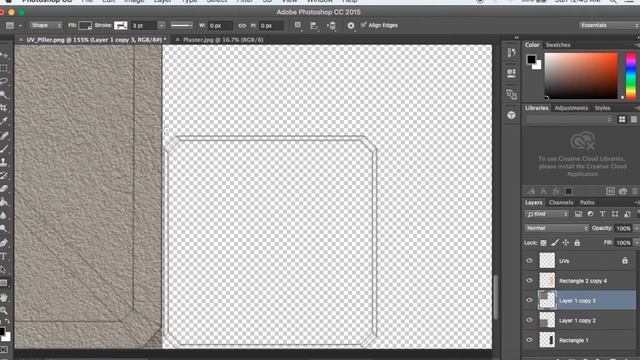Open the Normal blend mode dropdown
Image resolution: width=640 pixels, height=360 pixels.
tap(556, 228)
